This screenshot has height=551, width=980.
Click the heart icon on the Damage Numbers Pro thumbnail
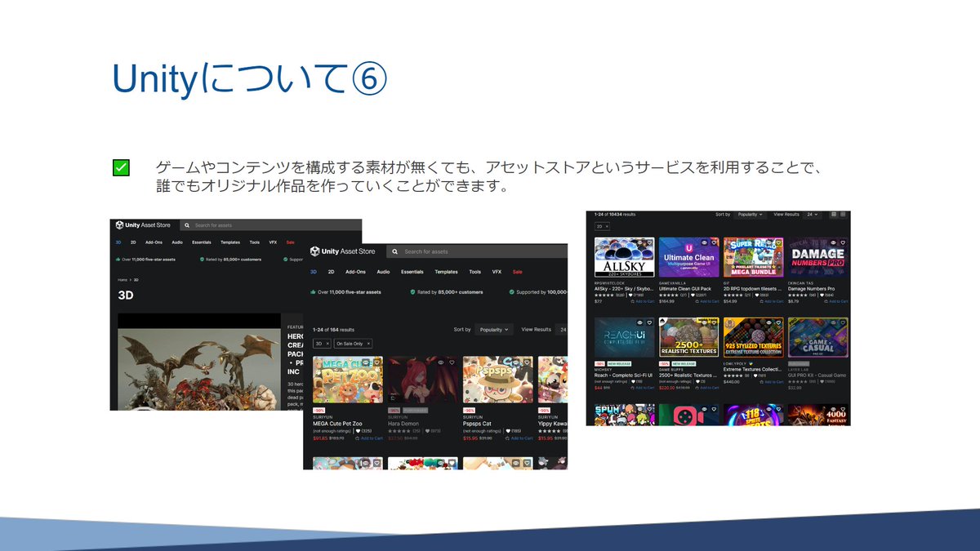coord(843,242)
